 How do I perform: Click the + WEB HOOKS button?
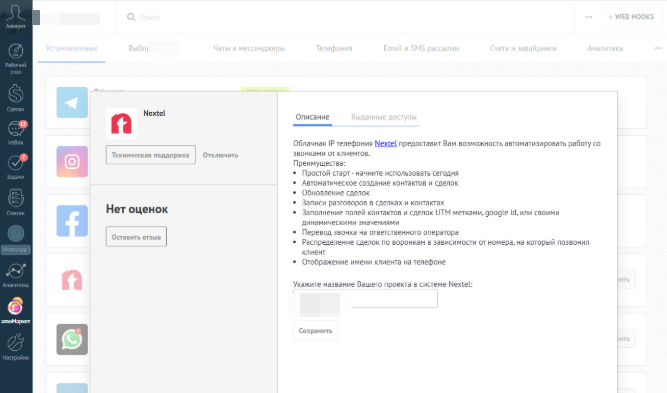632,17
